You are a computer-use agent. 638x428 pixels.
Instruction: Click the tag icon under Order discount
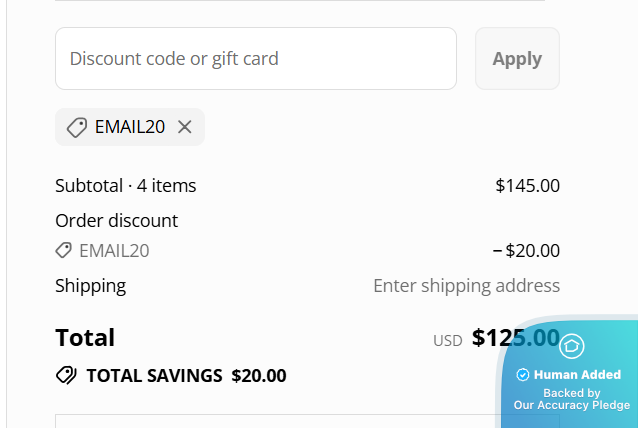(64, 251)
